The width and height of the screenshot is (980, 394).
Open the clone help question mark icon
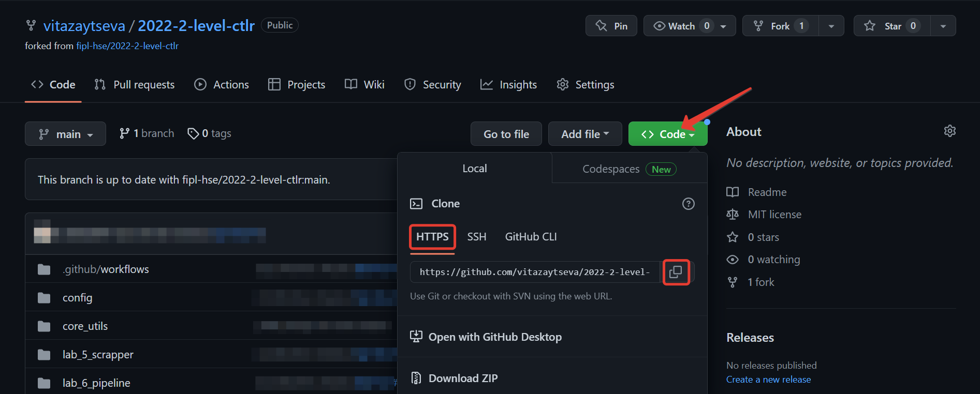click(688, 204)
